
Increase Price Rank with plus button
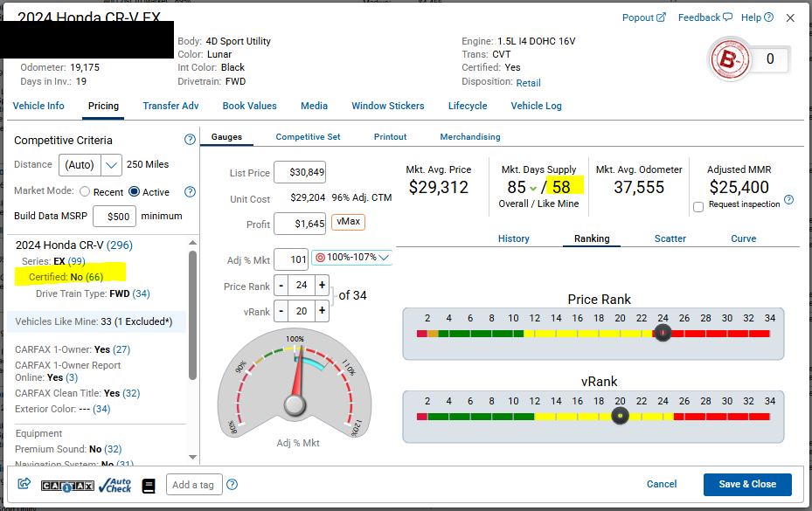click(x=322, y=286)
